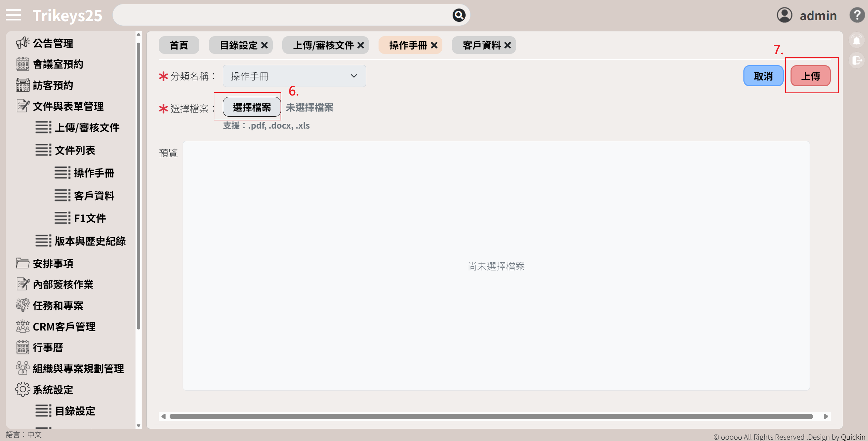Click the notification bell icon
The width and height of the screenshot is (868, 441).
tap(856, 41)
